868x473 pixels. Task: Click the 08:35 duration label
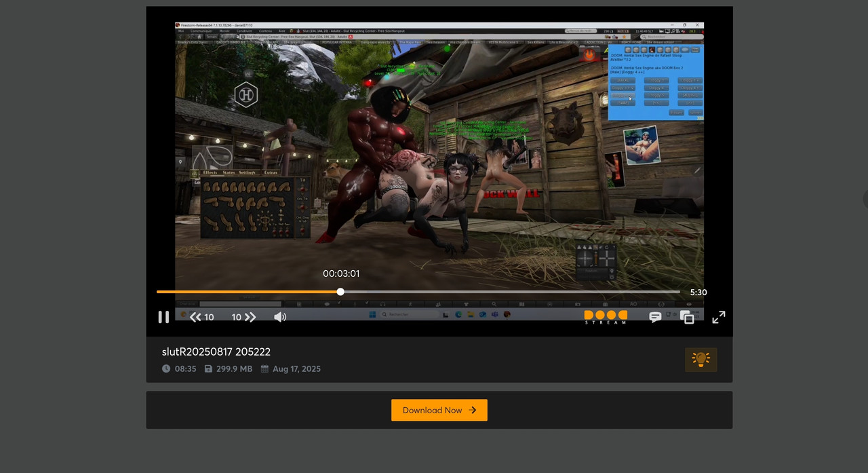(185, 369)
